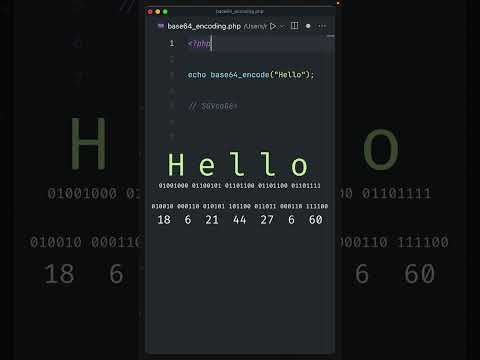Open the More Actions ellipsis menu
The width and height of the screenshot is (480, 360).
coord(322,26)
